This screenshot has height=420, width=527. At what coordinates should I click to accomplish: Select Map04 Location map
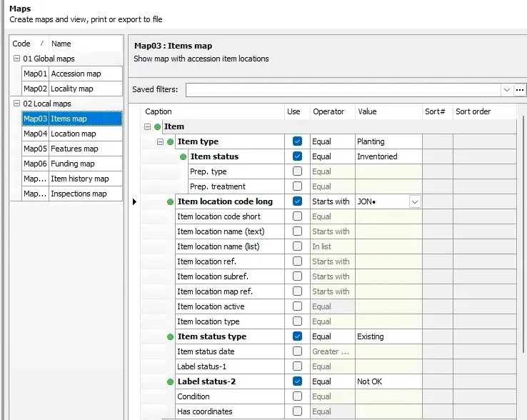click(72, 134)
